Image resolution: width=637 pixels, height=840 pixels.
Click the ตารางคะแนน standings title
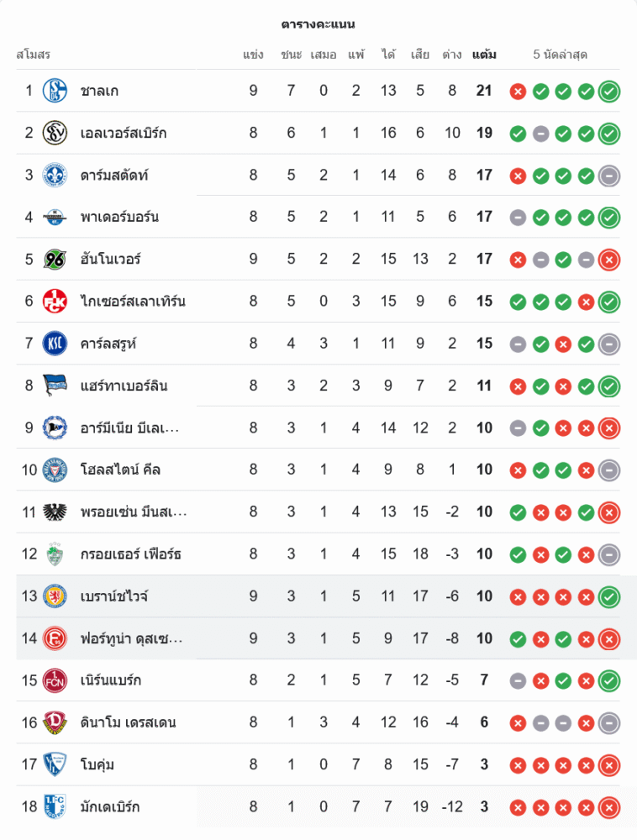click(318, 24)
